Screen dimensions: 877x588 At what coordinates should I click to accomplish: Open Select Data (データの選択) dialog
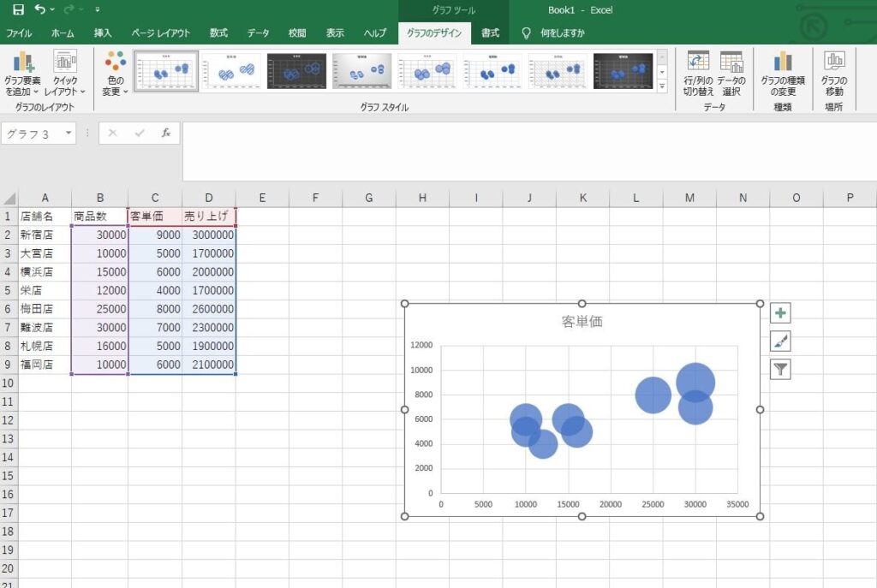tap(731, 74)
